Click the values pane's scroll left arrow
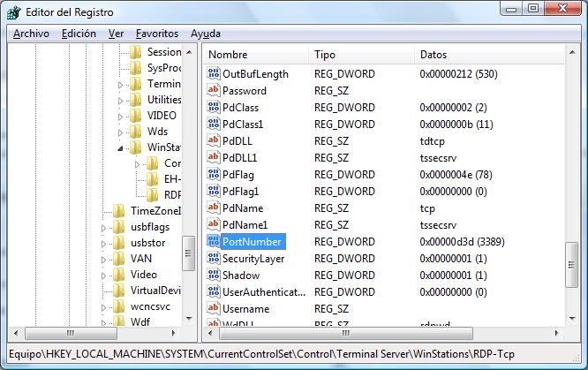Viewport: 588px width, 370px height. click(x=209, y=333)
